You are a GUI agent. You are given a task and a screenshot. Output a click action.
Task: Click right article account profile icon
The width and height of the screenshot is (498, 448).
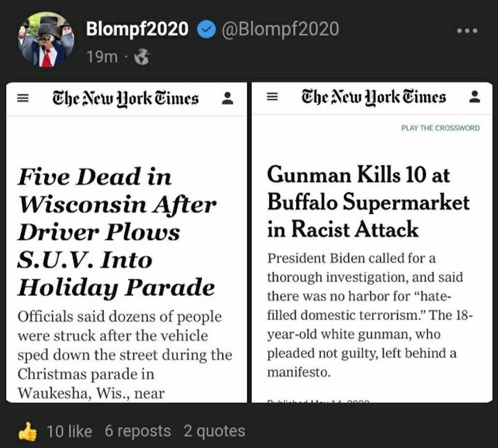[x=475, y=97]
